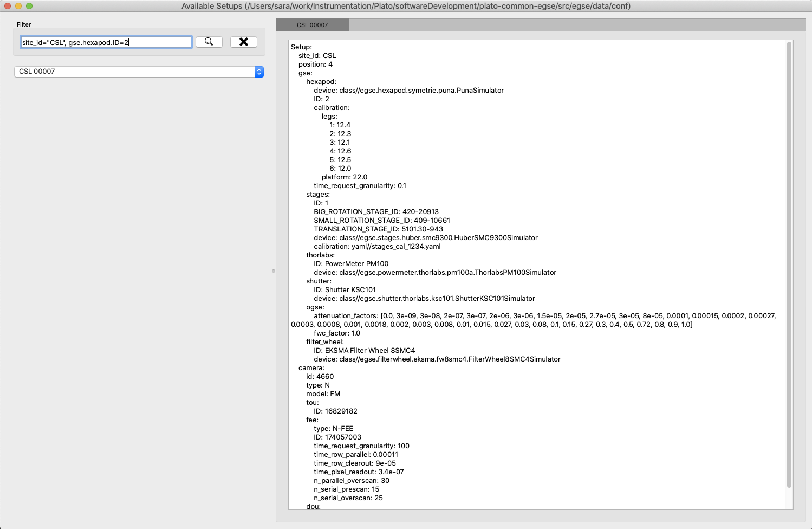Screen dimensions: 812x529
Task: Click the 'time_pixel_readout: 3.4e-07' line
Action: pos(359,472)
